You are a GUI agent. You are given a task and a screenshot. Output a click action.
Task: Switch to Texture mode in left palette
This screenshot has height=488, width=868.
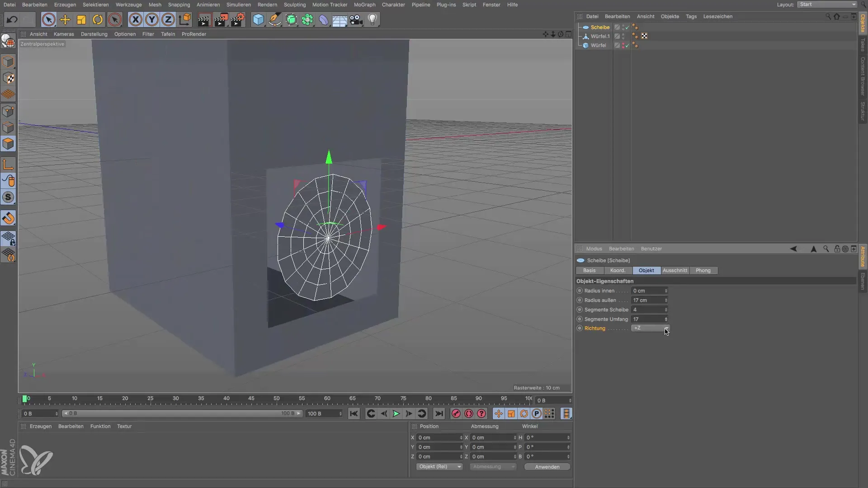pyautogui.click(x=8, y=78)
